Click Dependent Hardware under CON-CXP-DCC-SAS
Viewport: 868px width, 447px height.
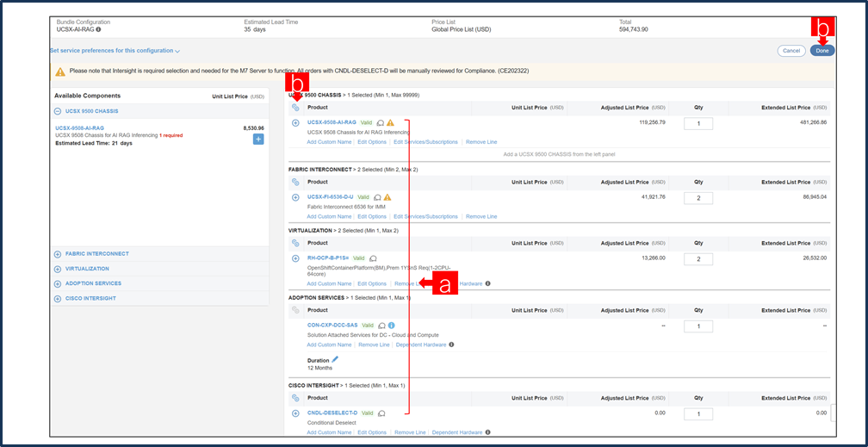pos(421,345)
